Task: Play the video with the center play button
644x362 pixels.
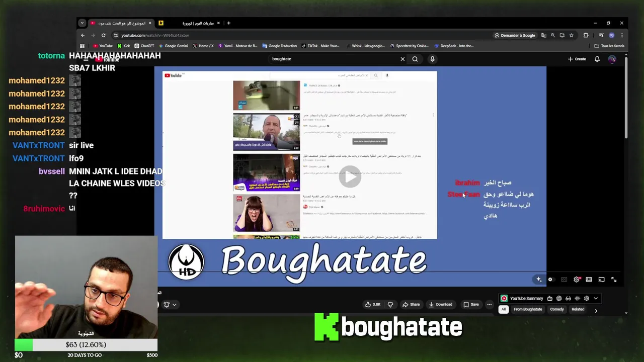Action: [x=350, y=176]
